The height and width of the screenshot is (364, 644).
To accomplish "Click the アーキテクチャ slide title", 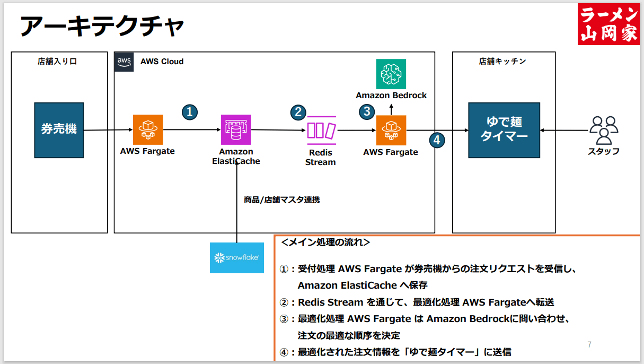I will 102,27.
